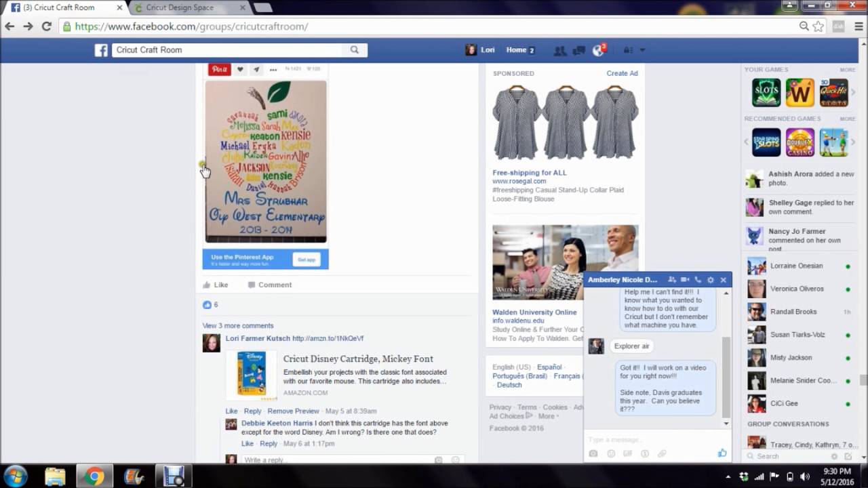Image resolution: width=868 pixels, height=488 pixels.
Task: Attach a photo with the chat camera icon
Action: [593, 453]
